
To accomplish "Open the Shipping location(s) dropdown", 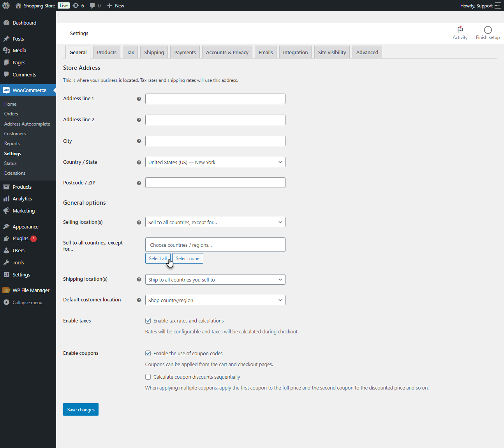I will tap(215, 280).
